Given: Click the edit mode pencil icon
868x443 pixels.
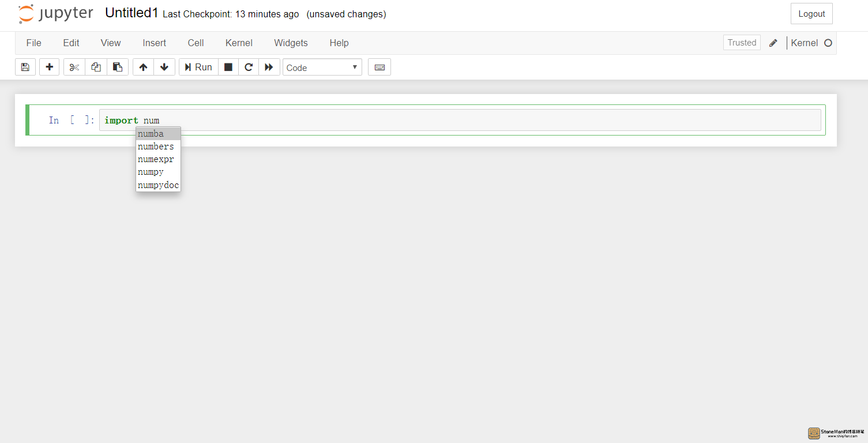Looking at the screenshot, I should [773, 43].
